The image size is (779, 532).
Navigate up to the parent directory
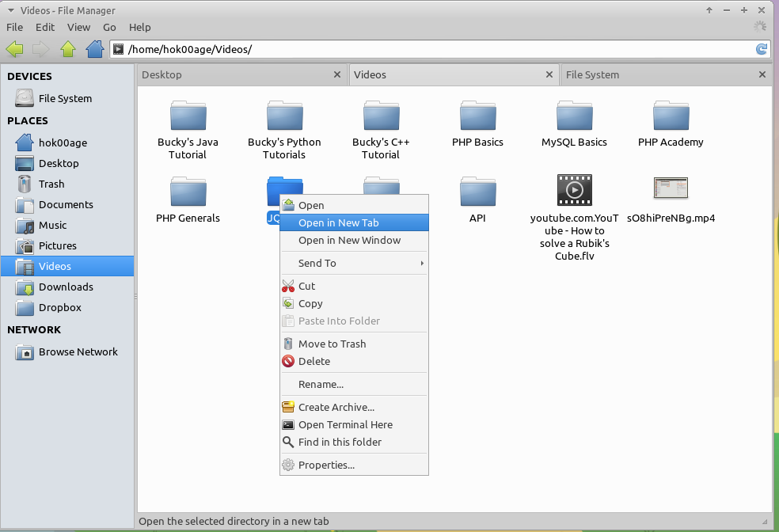(x=68, y=48)
